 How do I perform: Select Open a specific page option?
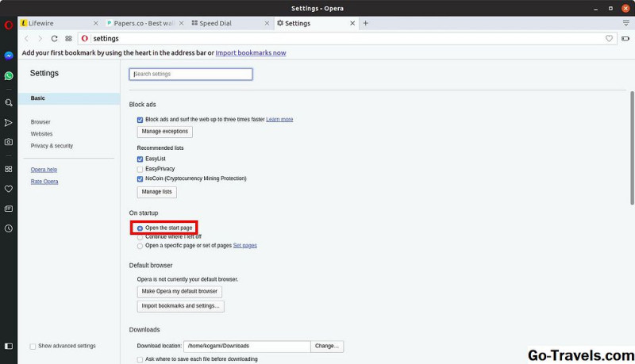tap(140, 246)
